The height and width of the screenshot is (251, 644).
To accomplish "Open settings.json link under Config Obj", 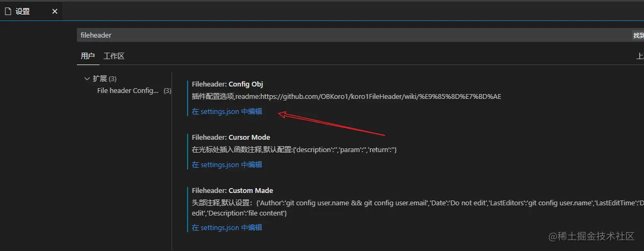I will (x=227, y=111).
